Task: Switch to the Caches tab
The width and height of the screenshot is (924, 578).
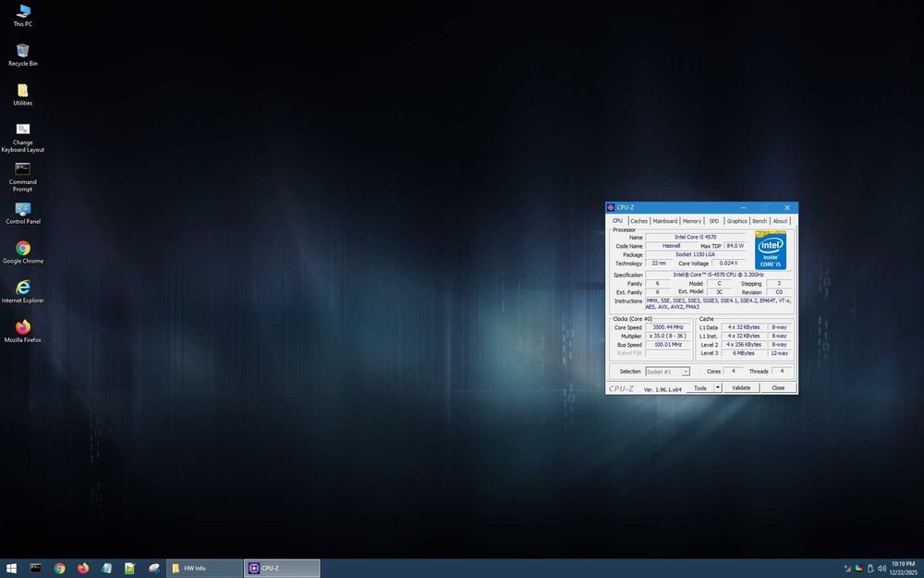Action: (x=638, y=221)
